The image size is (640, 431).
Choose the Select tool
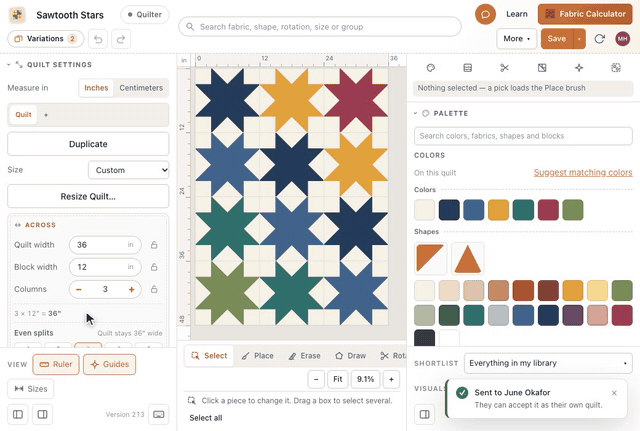pyautogui.click(x=209, y=356)
